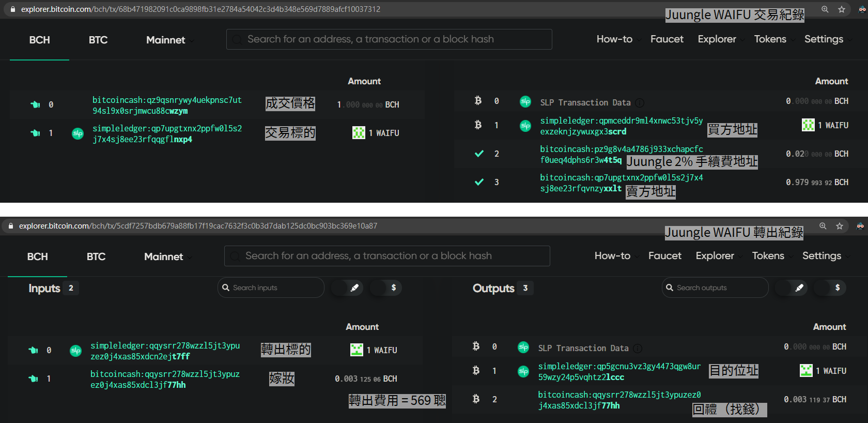868x423 pixels.
Task: Click SLP badge next to simpleledger:qp7upgtxnx2 input
Action: point(78,133)
